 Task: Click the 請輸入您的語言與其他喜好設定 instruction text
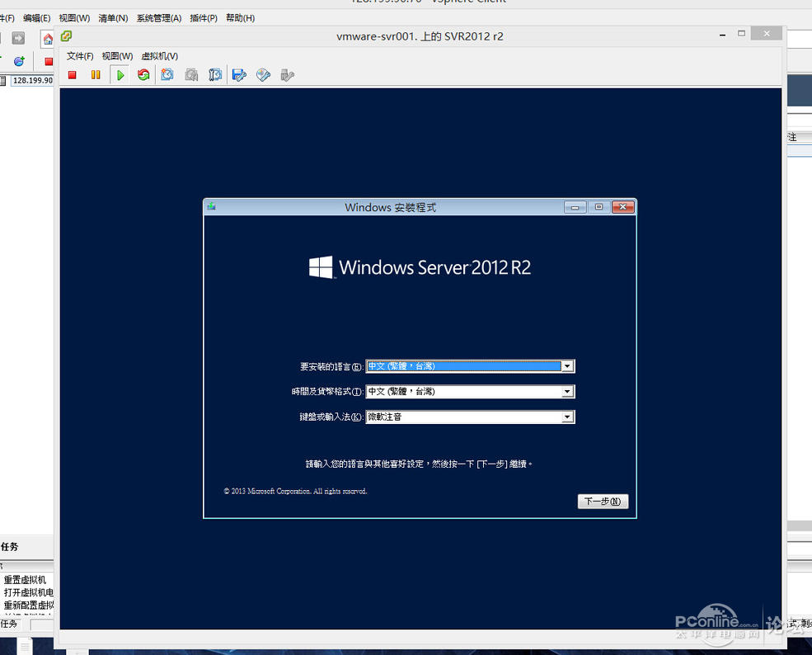click(420, 464)
